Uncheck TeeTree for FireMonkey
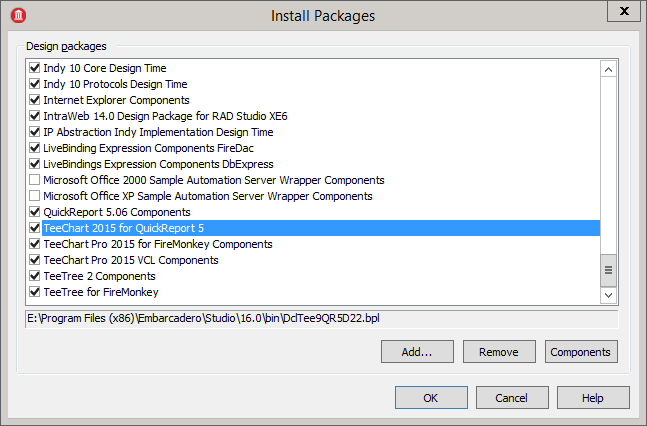 point(35,292)
